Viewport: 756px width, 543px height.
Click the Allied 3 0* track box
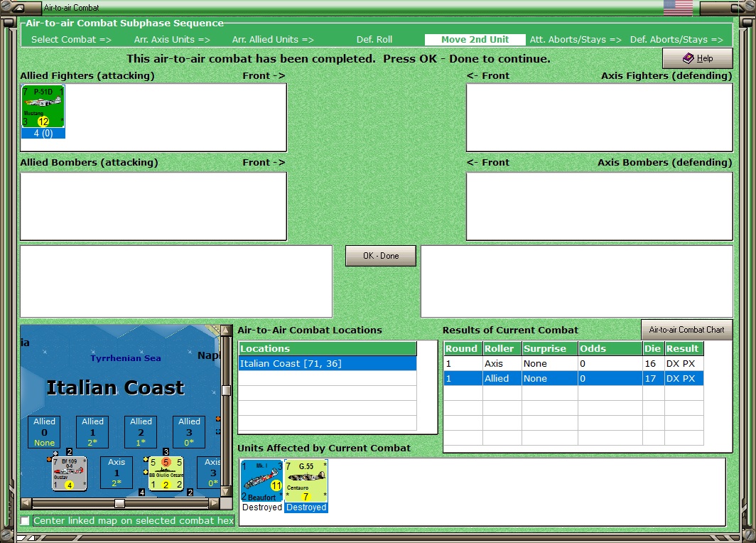tap(189, 432)
